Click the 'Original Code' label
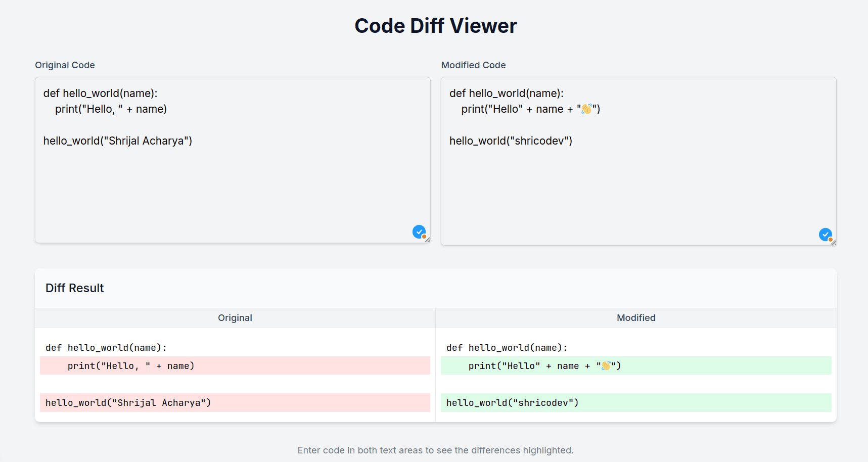This screenshot has height=462, width=868. pos(65,65)
